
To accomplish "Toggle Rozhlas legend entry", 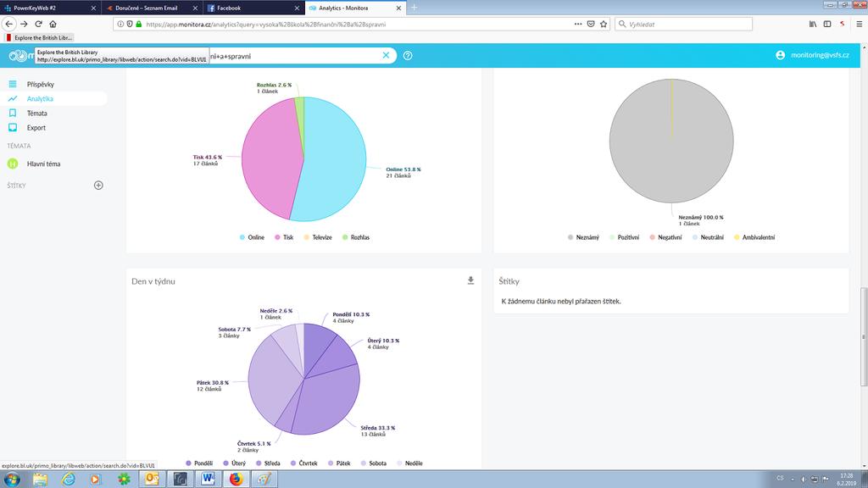I will pyautogui.click(x=356, y=237).
